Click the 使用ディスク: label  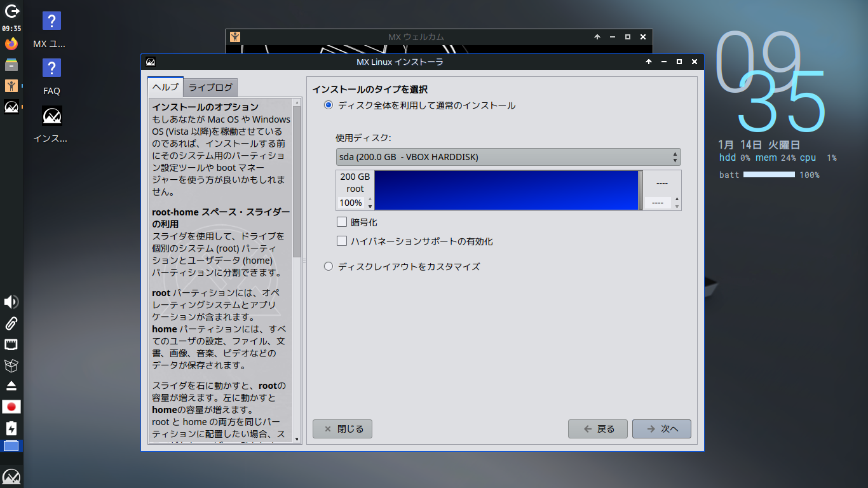point(363,138)
